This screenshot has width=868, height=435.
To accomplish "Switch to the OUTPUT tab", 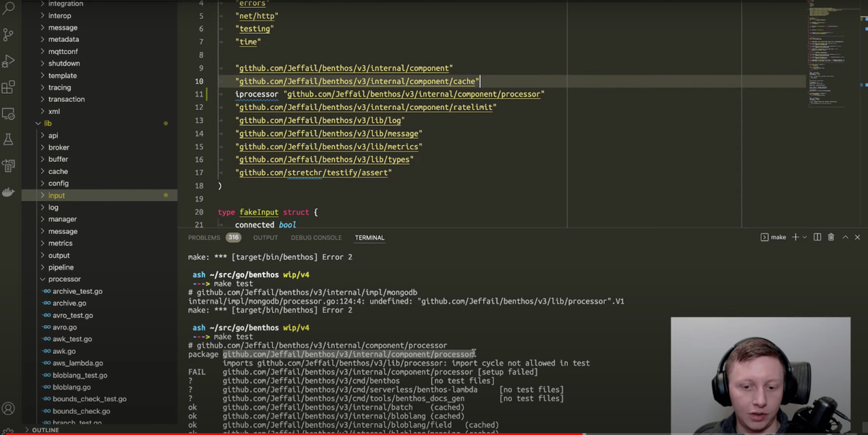I will 265,237.
